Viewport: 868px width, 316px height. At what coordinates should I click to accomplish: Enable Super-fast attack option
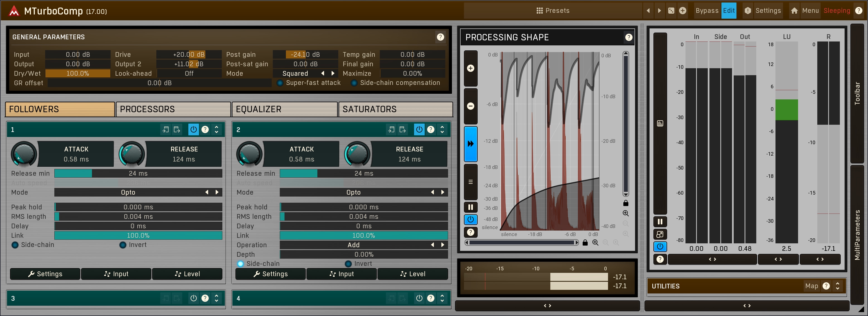point(280,83)
